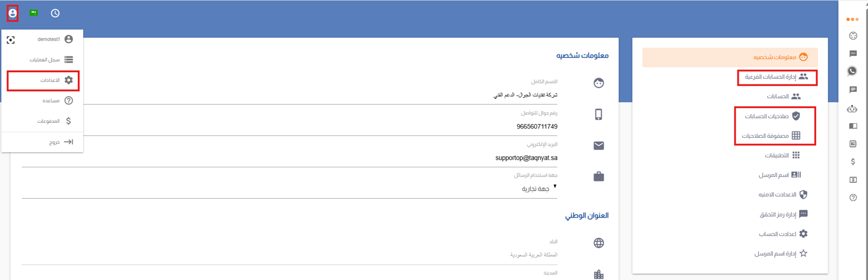This screenshot has height=280, width=868.
Task: Click the WhatsApp icon in right sidebar
Action: (x=853, y=71)
